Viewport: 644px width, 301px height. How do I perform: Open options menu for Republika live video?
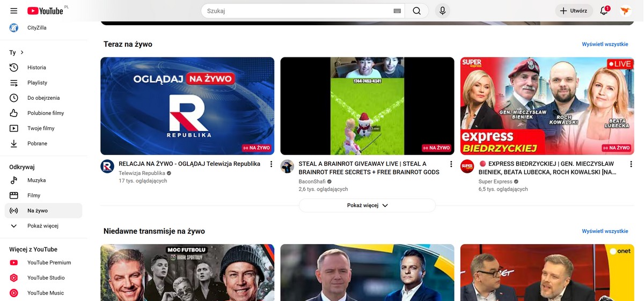point(271,164)
